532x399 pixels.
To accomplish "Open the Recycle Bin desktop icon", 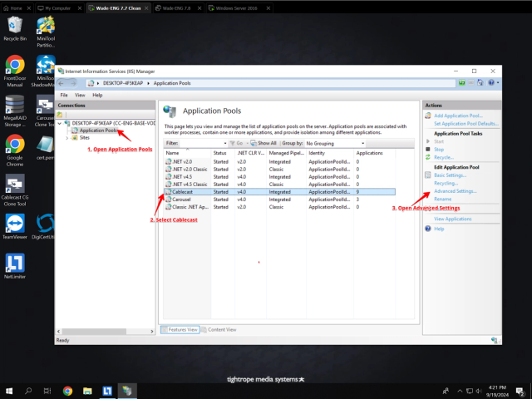I will tap(15, 29).
